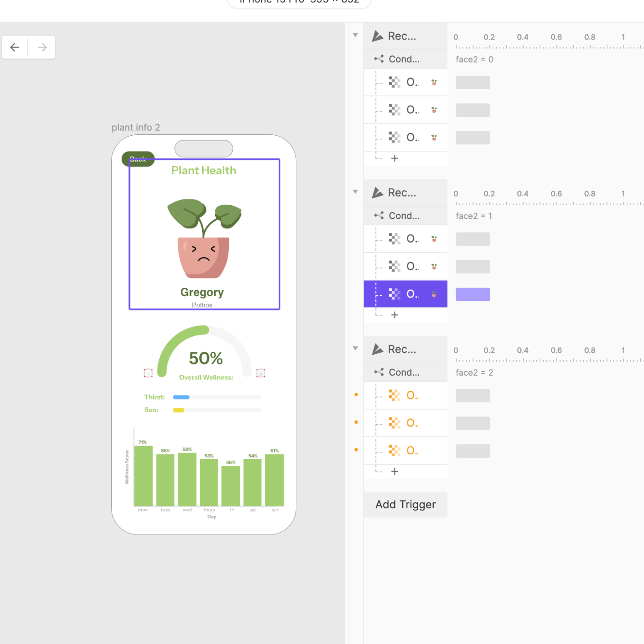Collapse the face2 = 1 trigger with its arrow
Image resolution: width=644 pixels, height=644 pixels.
[x=355, y=191]
